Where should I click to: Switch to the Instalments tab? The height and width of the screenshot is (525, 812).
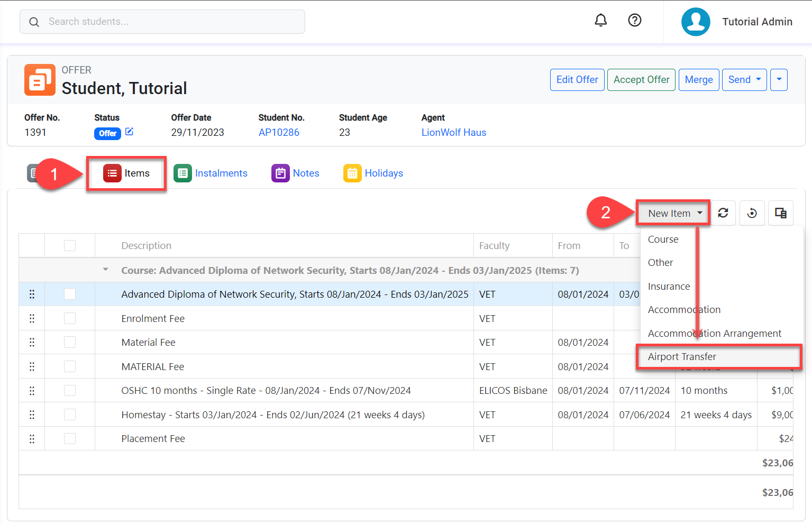211,173
